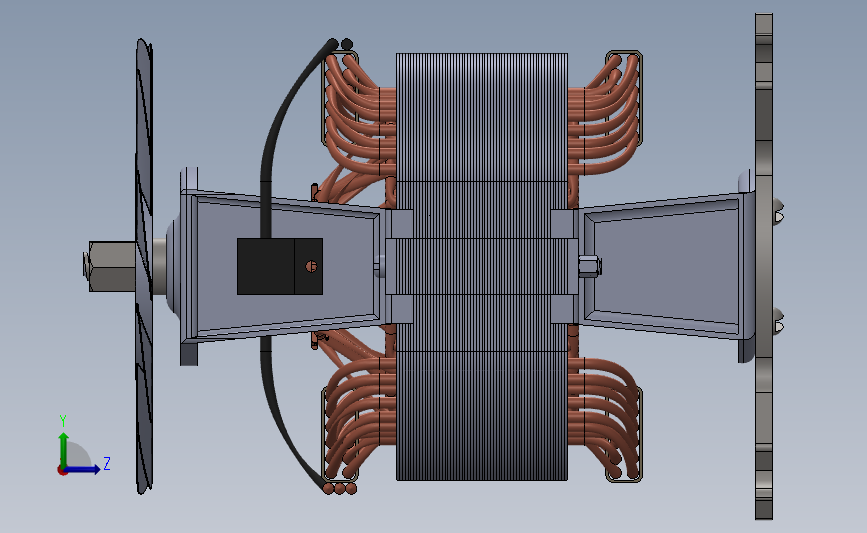Click the upper screw on the right flange
The image size is (867, 533).
click(x=778, y=211)
